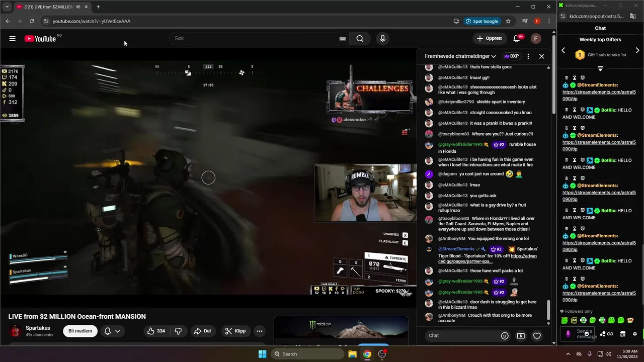644x362 pixels.
Task: Open the advanced.gg partner link in chat
Action: point(487,258)
